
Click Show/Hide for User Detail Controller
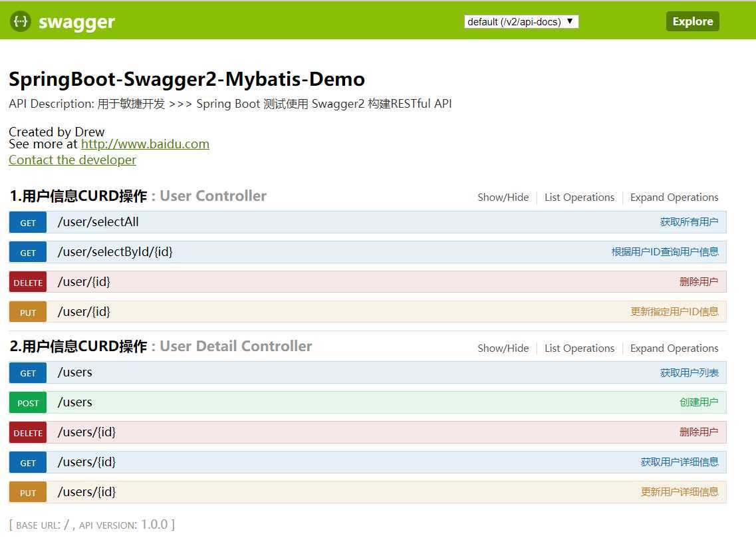pos(503,348)
